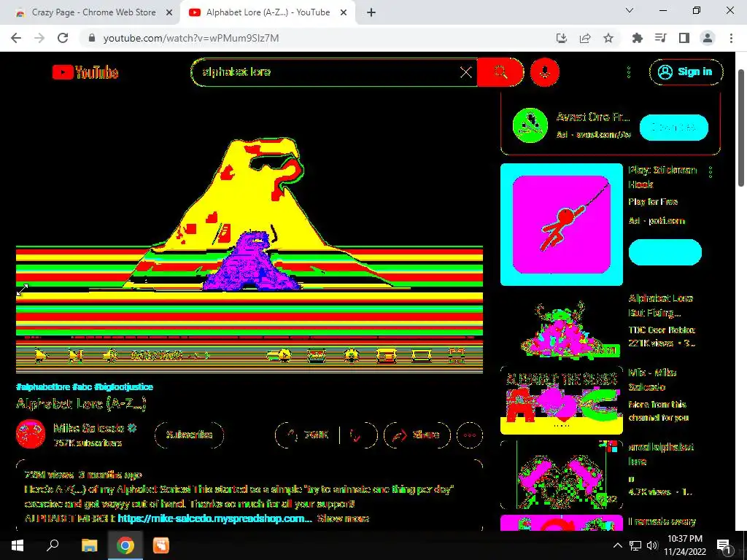This screenshot has width=747, height=560.
Task: Switch to miniplayer mode
Action: 387,355
